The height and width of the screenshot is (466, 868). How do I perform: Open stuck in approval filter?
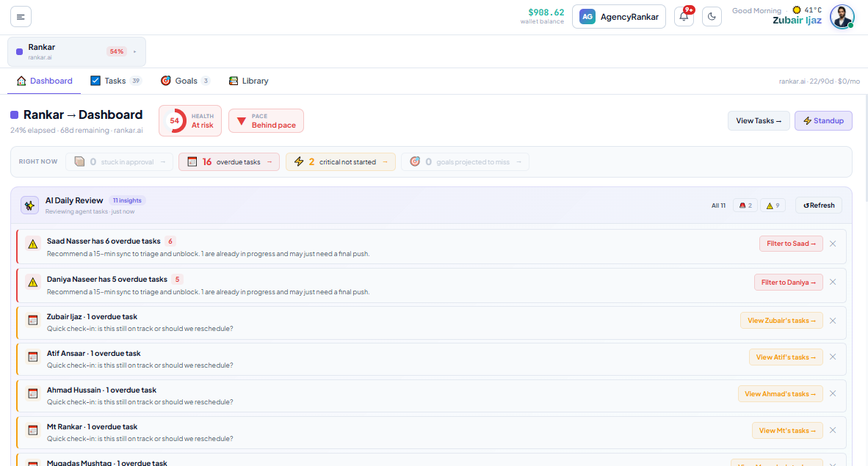click(120, 161)
